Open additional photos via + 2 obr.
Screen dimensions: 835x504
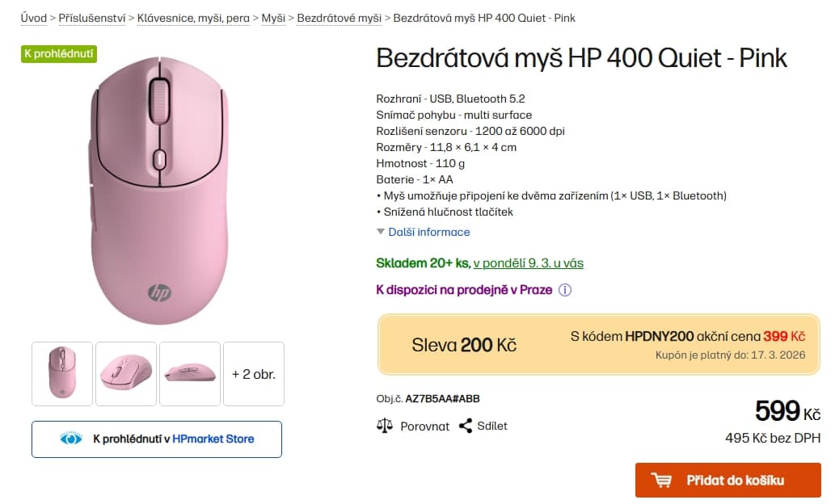[253, 373]
